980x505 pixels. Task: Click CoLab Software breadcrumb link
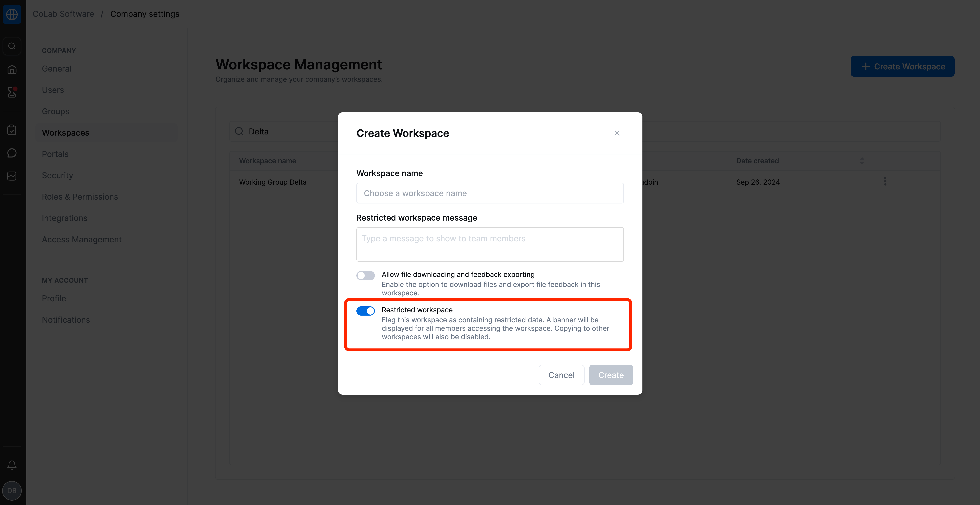pos(63,14)
